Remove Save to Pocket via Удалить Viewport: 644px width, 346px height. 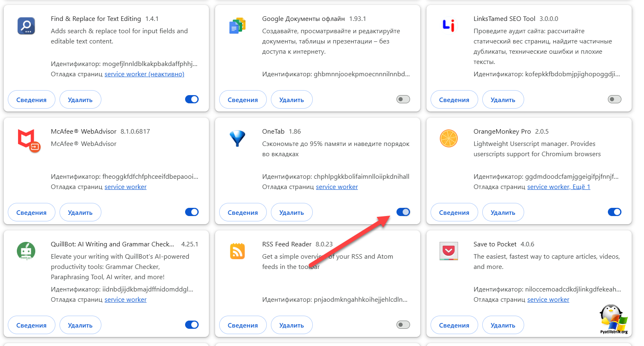[x=503, y=325]
